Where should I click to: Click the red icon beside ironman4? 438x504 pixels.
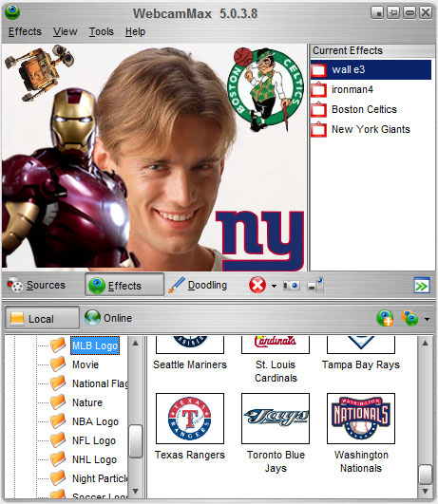click(x=318, y=89)
